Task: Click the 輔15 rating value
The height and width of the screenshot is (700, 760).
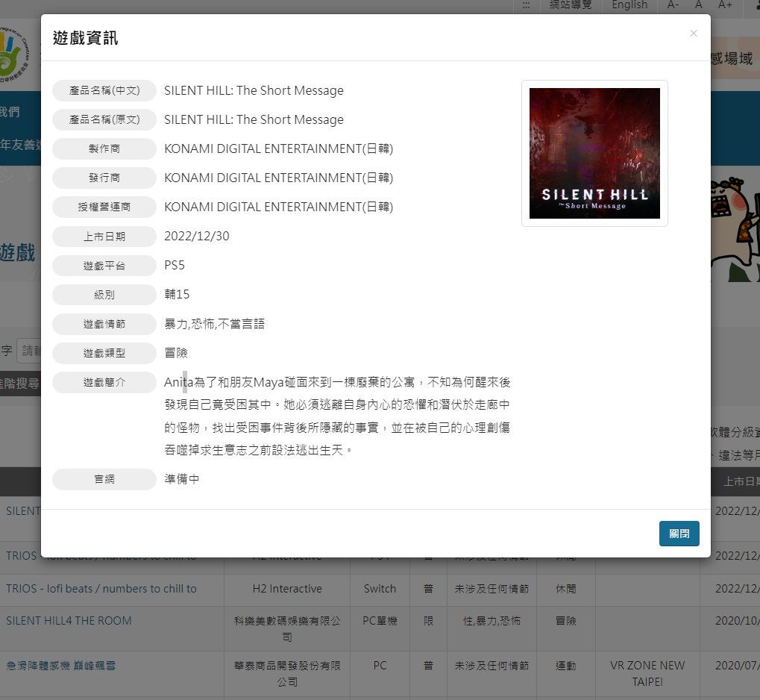Action: coord(177,295)
